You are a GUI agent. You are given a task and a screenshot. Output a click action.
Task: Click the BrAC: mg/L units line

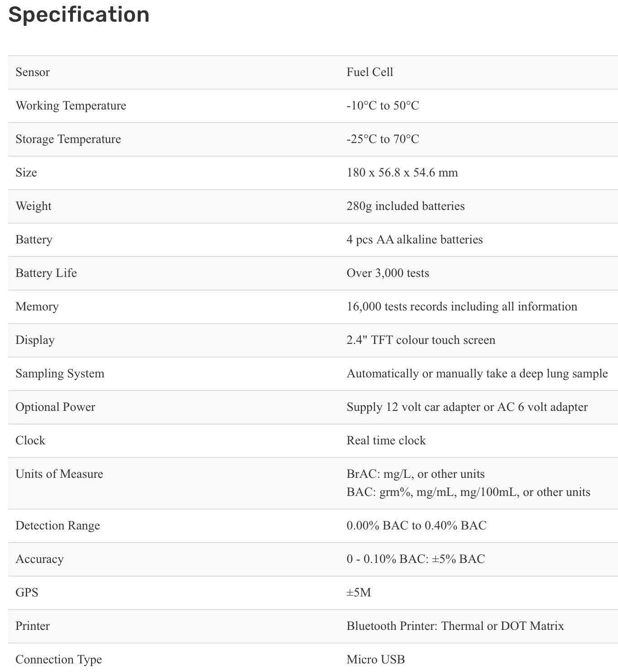(415, 474)
